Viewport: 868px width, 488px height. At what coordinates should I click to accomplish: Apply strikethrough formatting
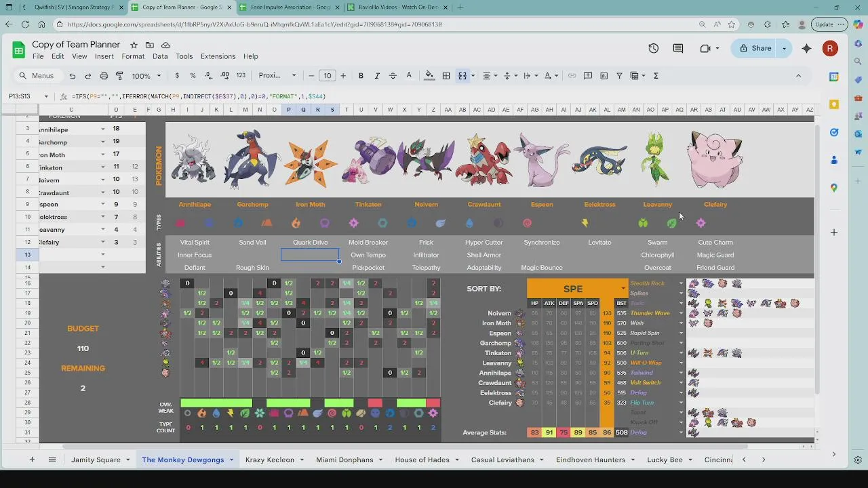(393, 76)
